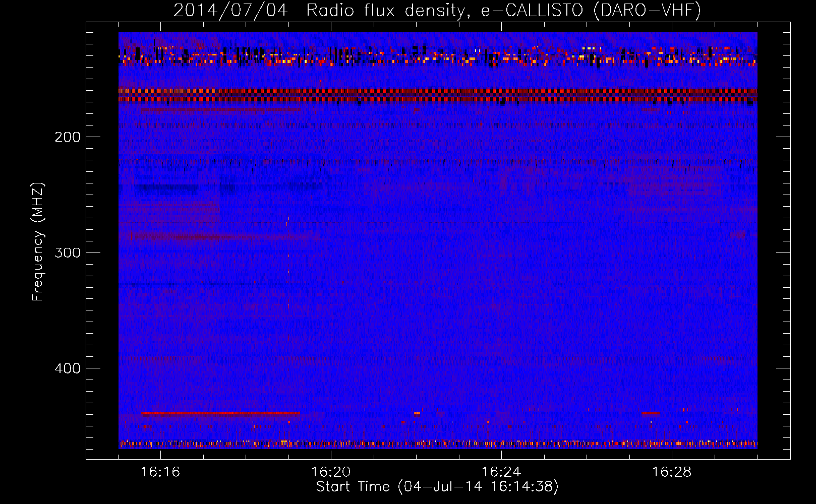Click the 200 frequency tick label
816x504 pixels.
click(x=68, y=137)
